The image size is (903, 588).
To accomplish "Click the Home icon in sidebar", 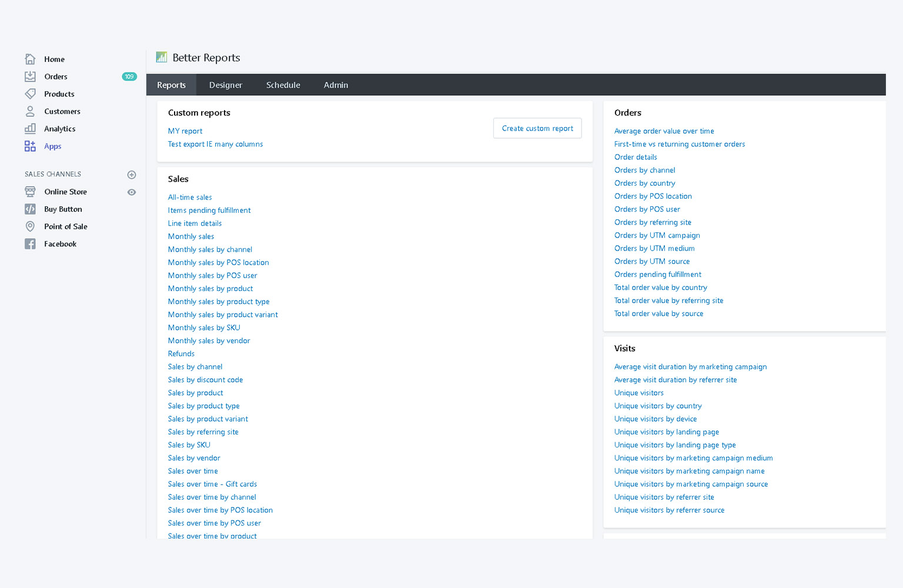I will (x=30, y=59).
